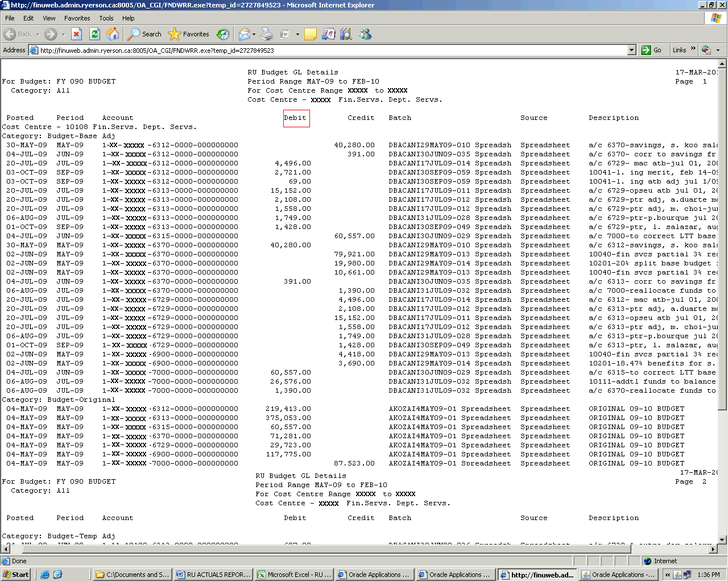Click the Windows Start button

click(x=16, y=575)
